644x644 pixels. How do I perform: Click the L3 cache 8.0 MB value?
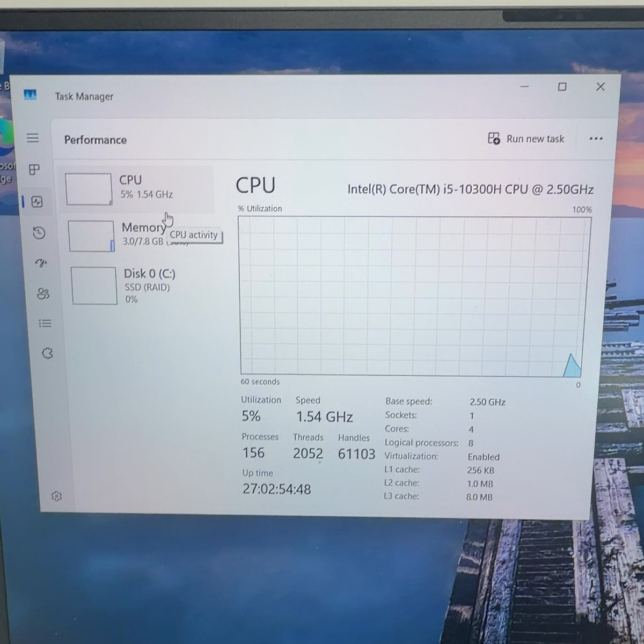pos(479,497)
